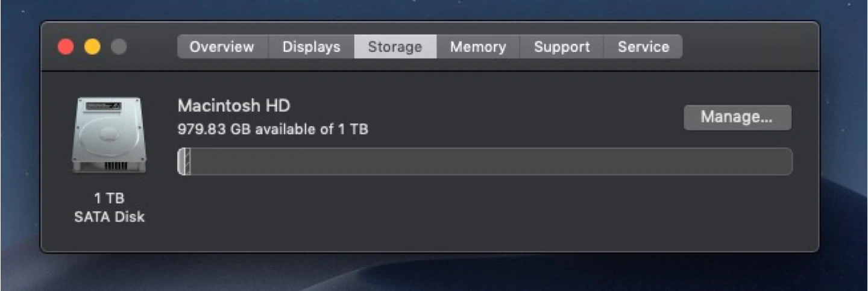The width and height of the screenshot is (868, 291).
Task: Click the empty free-space area of storage bar
Action: [x=482, y=162]
